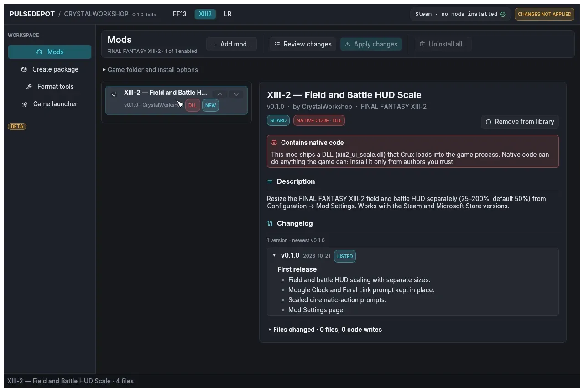Open the Game launcher page
The image size is (584, 392).
pos(50,104)
